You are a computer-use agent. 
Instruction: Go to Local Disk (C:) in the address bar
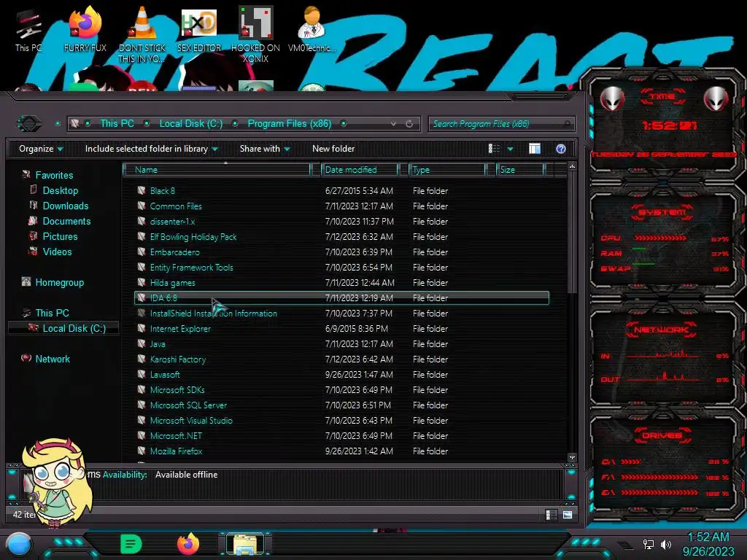coord(191,124)
